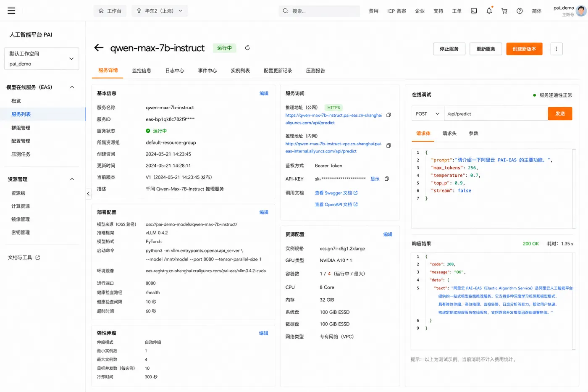Viewport: 588px width, 392px height.
Task: Click the 停止服务 button
Action: [x=449, y=49]
